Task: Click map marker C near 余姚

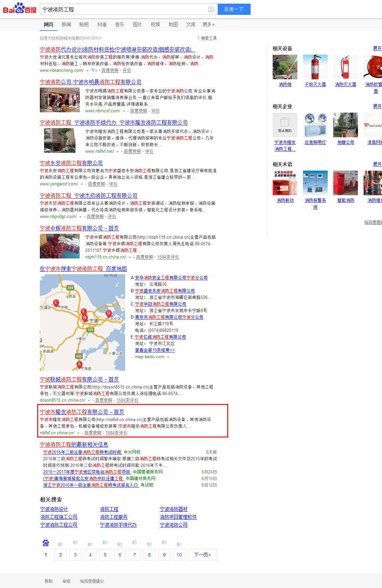Action: pos(56,303)
